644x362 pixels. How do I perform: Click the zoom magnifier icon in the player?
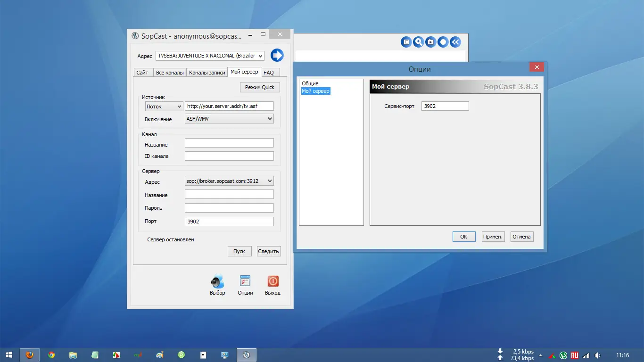[x=418, y=42]
